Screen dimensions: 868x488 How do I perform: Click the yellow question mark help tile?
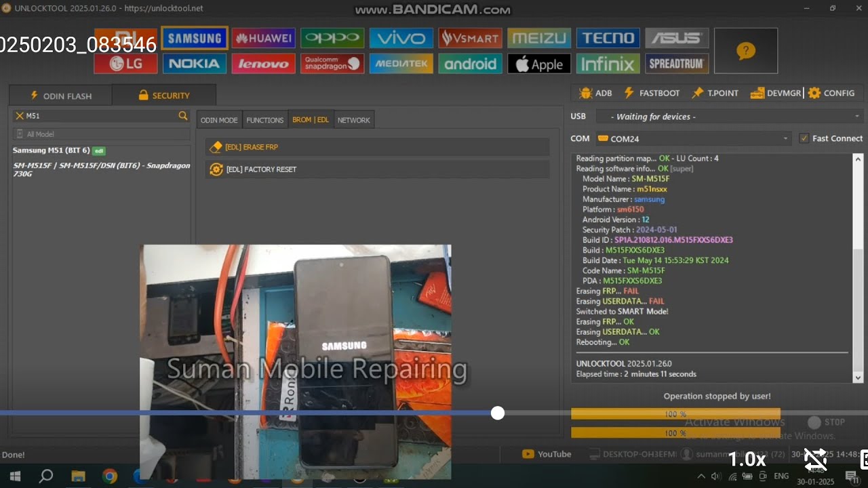coord(746,51)
